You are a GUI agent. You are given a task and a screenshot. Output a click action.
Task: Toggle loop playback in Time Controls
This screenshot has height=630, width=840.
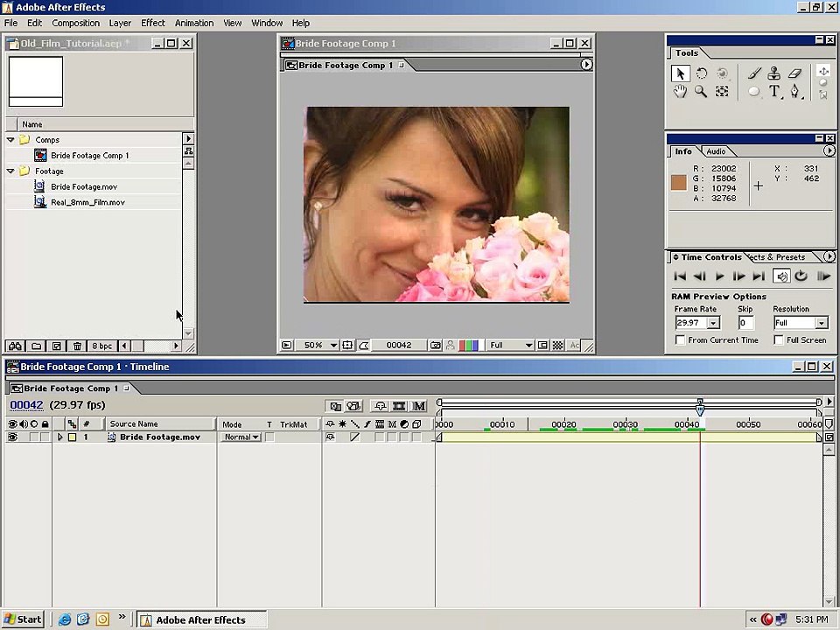click(x=801, y=276)
